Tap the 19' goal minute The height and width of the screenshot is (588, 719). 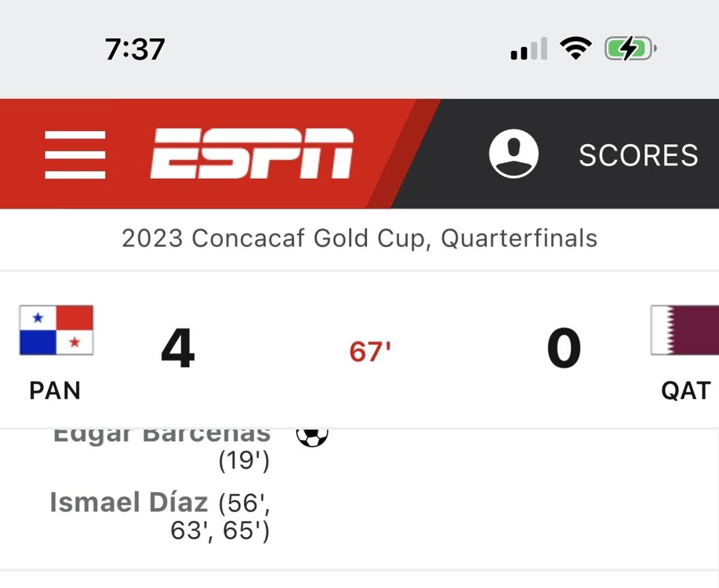click(244, 461)
